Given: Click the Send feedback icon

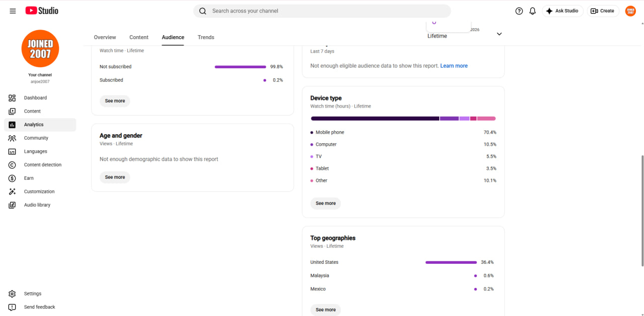Looking at the screenshot, I should [13, 307].
